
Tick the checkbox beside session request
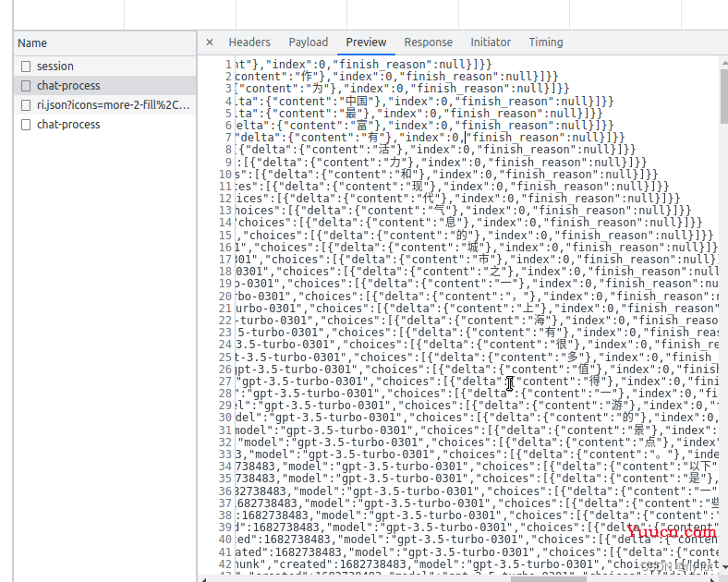[26, 67]
